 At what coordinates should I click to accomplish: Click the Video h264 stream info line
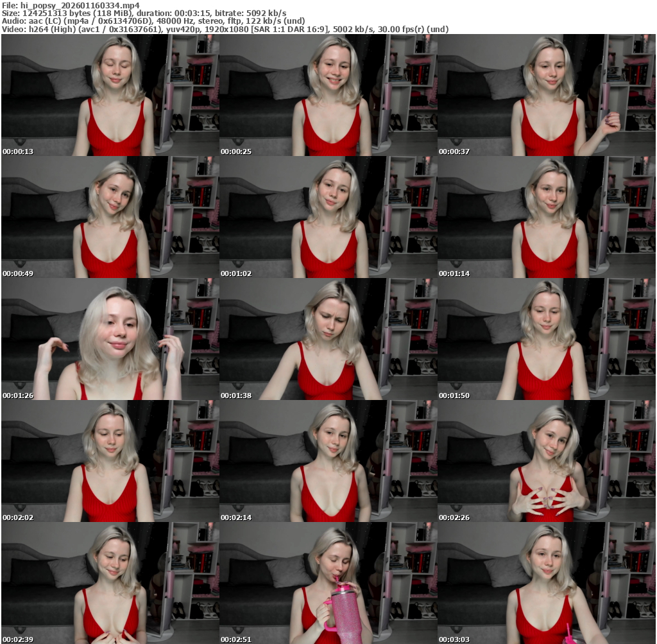tap(225, 30)
